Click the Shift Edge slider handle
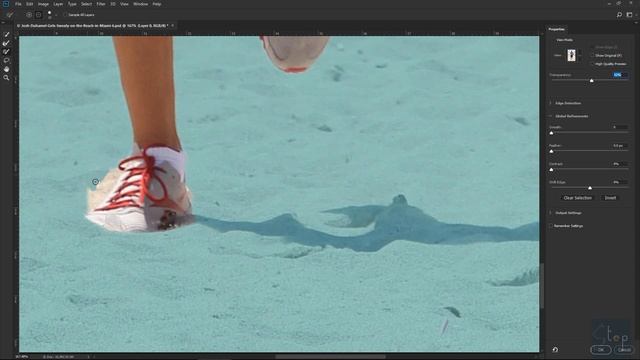This screenshot has width=640, height=360. pos(590,188)
